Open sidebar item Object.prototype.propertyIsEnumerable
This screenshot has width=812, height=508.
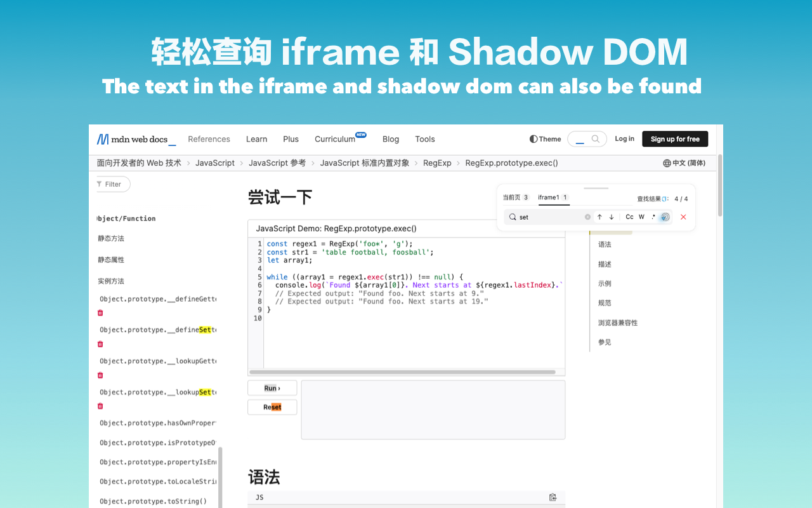pos(158,462)
